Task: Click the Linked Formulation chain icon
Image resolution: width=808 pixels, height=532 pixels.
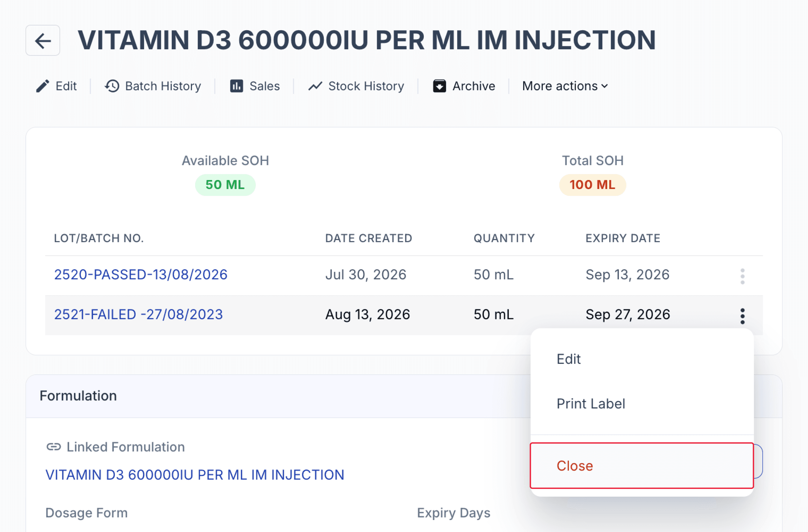Action: (x=54, y=447)
